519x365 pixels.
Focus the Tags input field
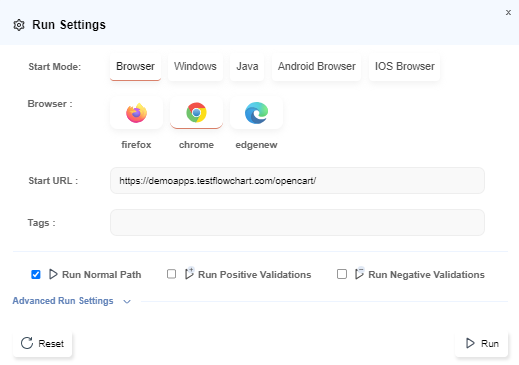[x=297, y=223]
